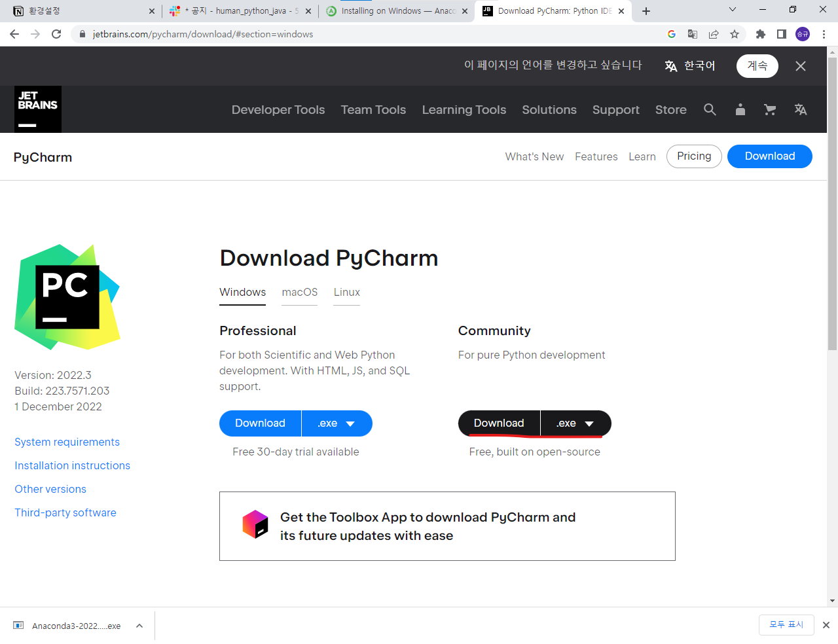Open Team Tools menu
838x644 pixels.
373,109
